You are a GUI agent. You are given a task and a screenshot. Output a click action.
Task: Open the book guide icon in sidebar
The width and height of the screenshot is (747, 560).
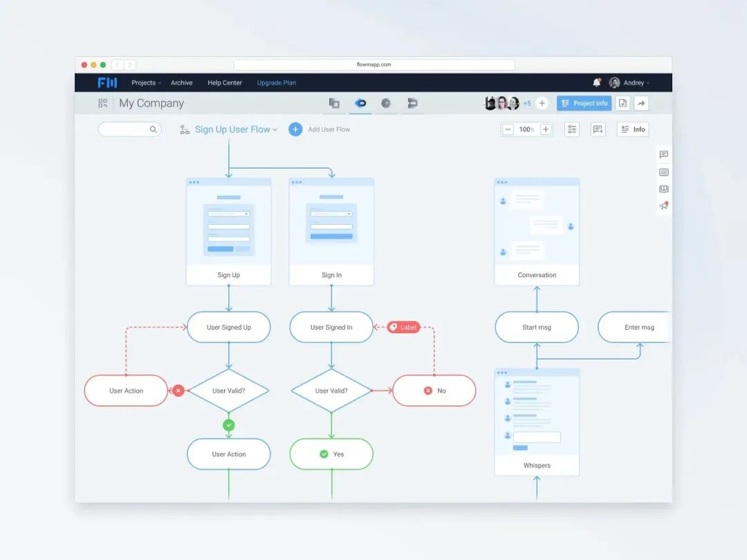[663, 189]
